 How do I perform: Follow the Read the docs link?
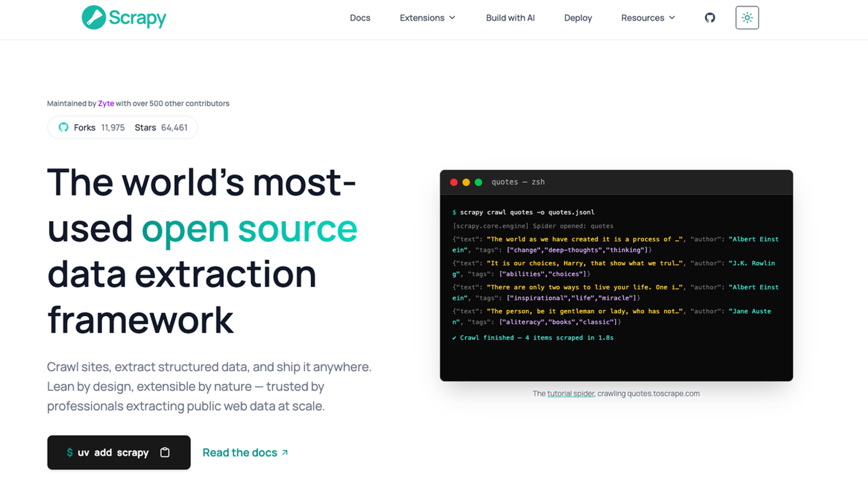coord(245,452)
